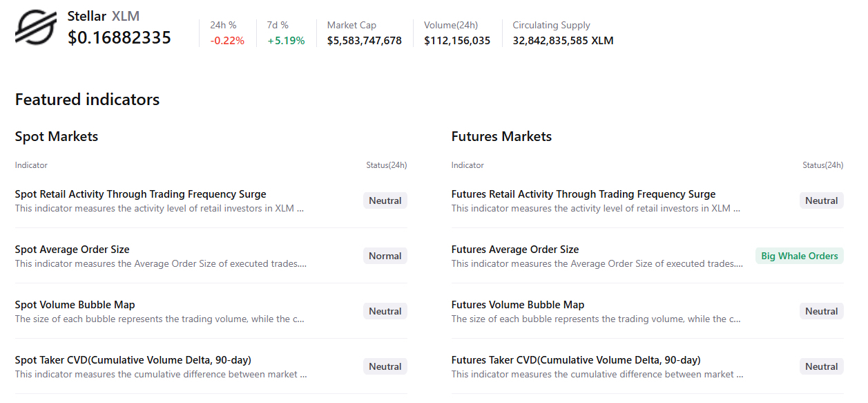Click Neutral badge for Futures Taker CVD
Image resolution: width=868 pixels, height=403 pixels.
[822, 366]
